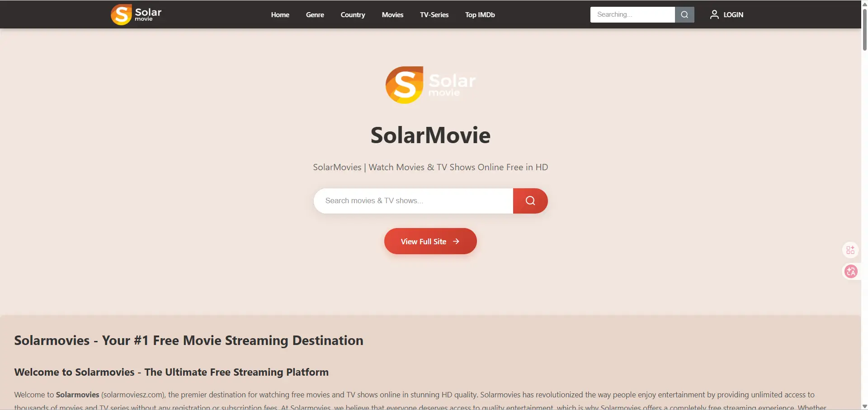Open the Top IMDb page

coord(480,14)
